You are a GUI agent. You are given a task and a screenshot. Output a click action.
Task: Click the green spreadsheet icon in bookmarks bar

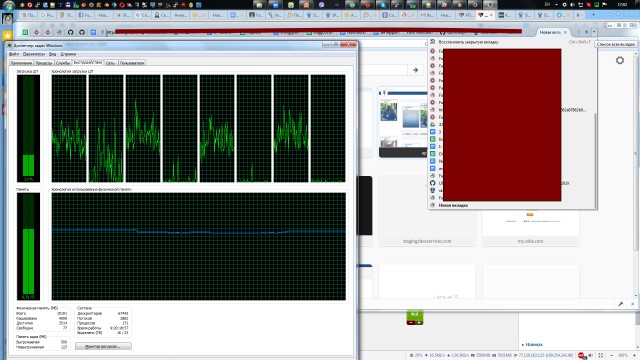25,32
